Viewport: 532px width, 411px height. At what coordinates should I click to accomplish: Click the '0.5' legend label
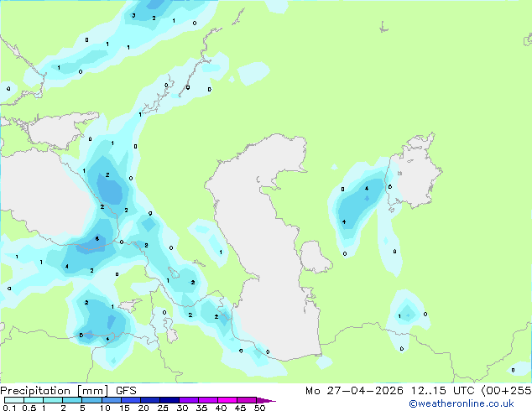[29, 408]
